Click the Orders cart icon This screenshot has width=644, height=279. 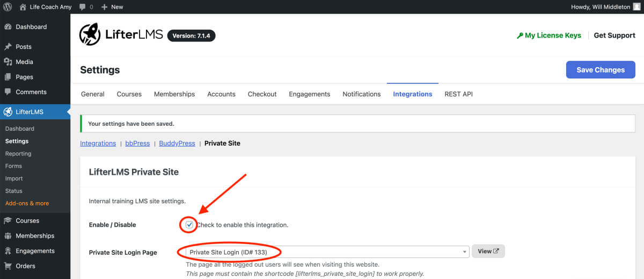coord(8,266)
